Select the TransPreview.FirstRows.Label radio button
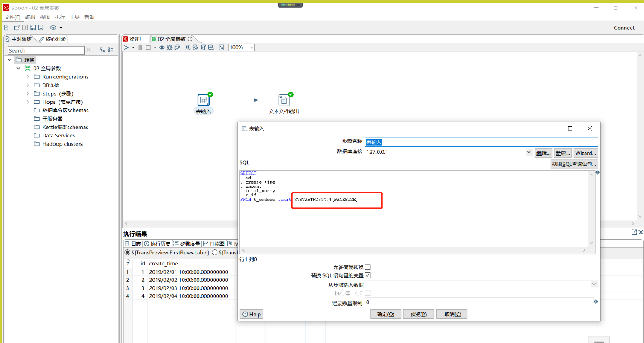 (x=127, y=253)
